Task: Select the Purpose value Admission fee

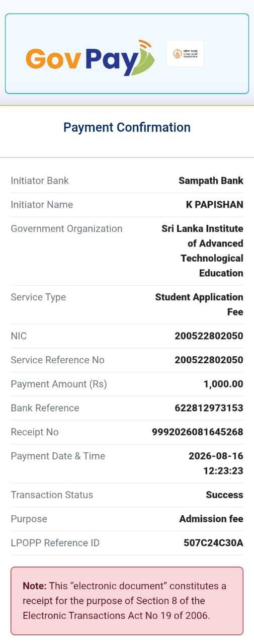Action: coord(211,519)
